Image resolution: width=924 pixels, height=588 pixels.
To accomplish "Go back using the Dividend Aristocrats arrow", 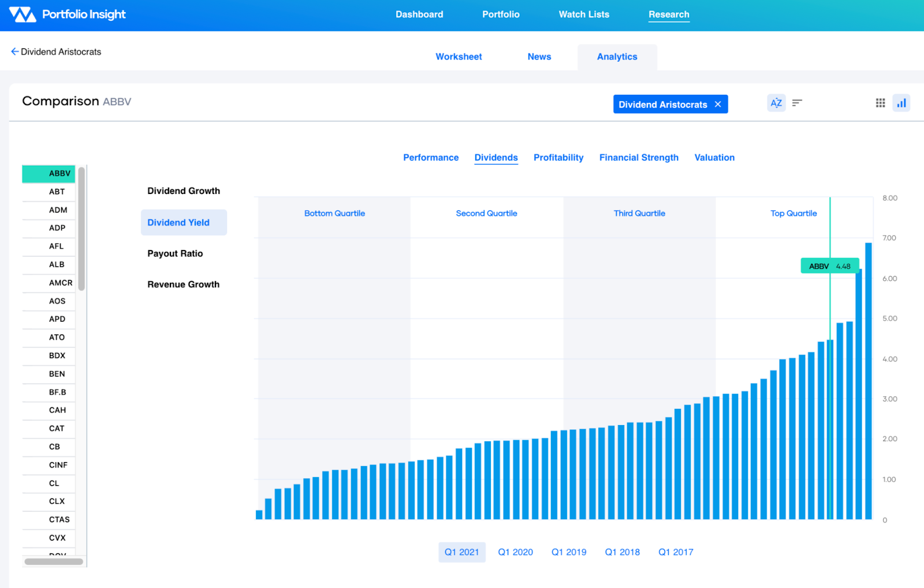I will coord(15,51).
